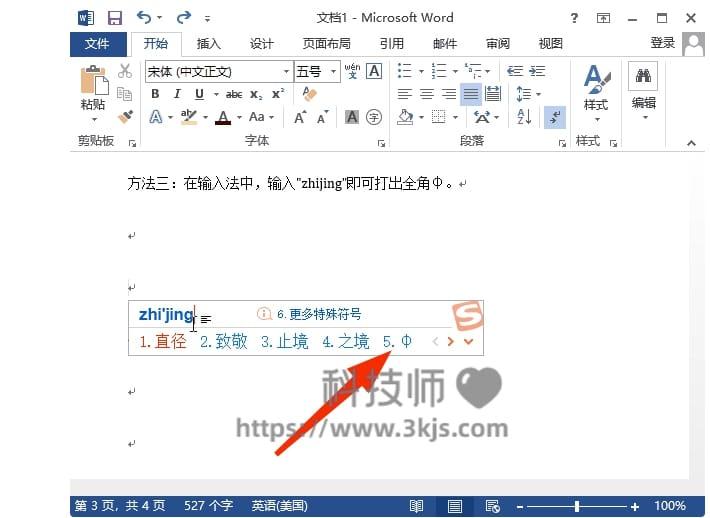This screenshot has height=518, width=710.
Task: Toggle superscript formatting
Action: point(278,94)
